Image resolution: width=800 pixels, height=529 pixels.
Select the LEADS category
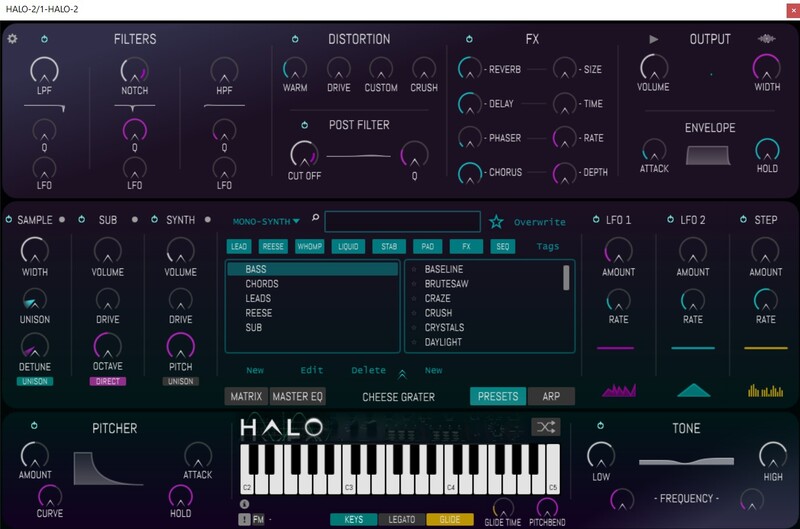(258, 298)
